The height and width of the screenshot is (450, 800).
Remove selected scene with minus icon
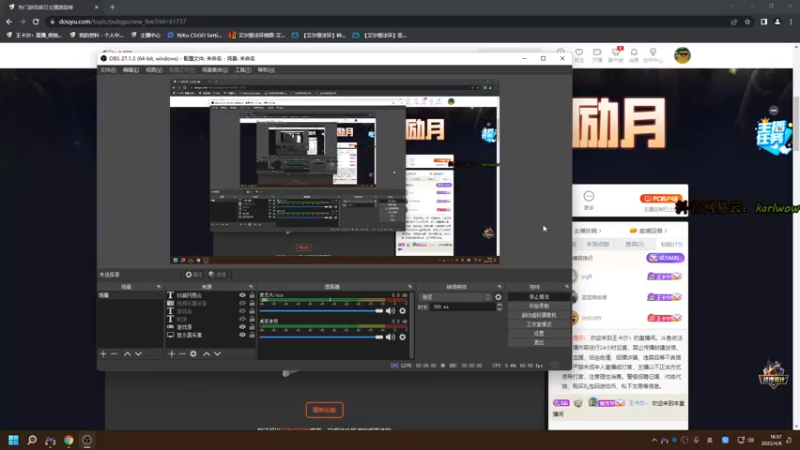click(114, 354)
